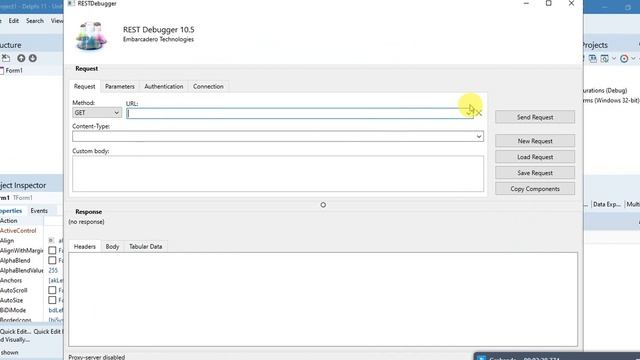Screen dimensions: 640x360
Task: Select the Align property row
Action: [x=31, y=240]
